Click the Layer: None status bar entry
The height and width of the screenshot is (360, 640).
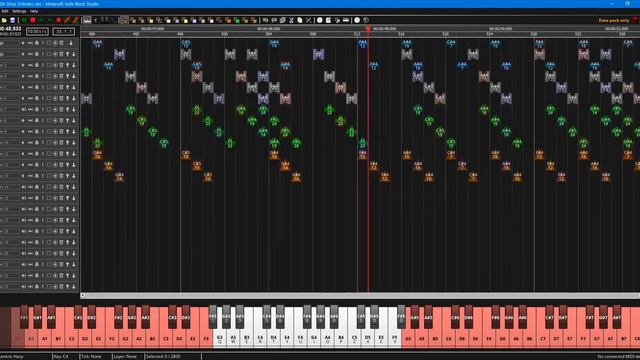tap(124, 357)
